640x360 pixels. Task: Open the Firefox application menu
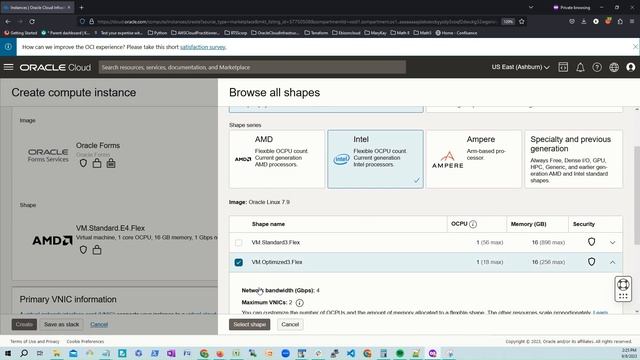click(632, 21)
